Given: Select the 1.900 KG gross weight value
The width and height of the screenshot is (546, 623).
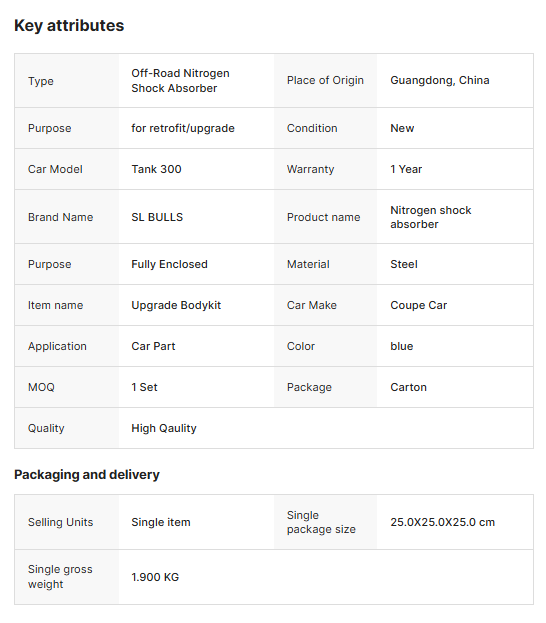Looking at the screenshot, I should tap(155, 577).
